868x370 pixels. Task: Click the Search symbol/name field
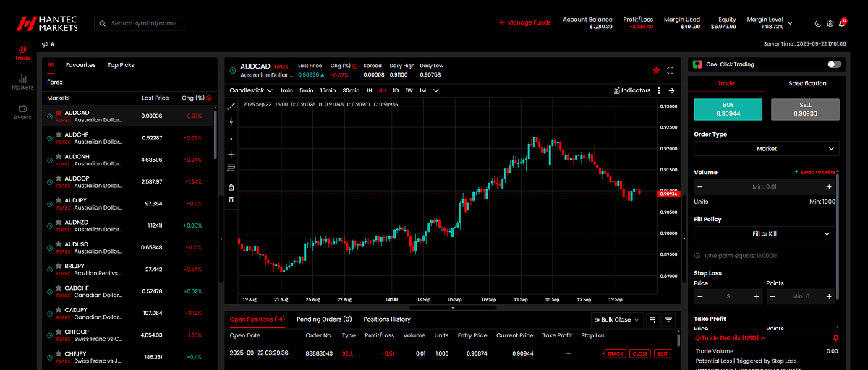click(140, 24)
